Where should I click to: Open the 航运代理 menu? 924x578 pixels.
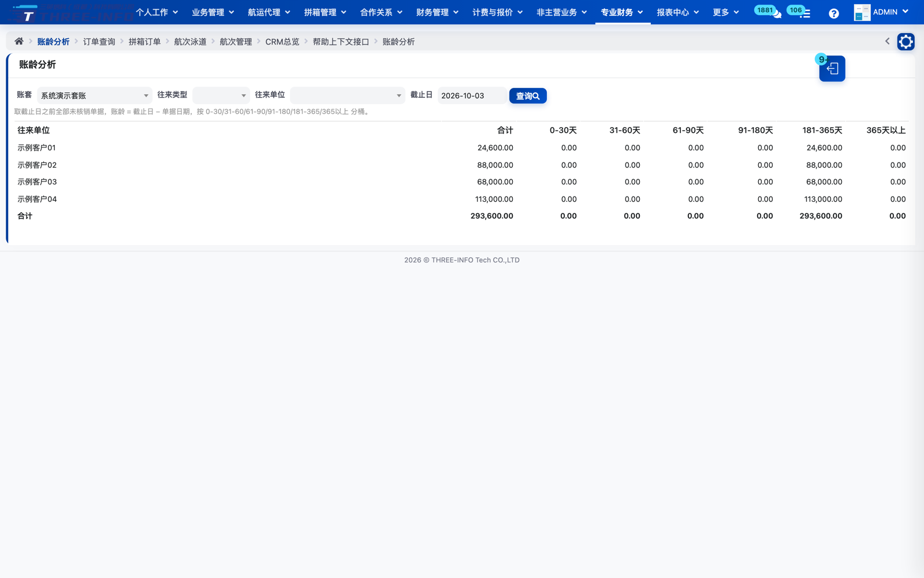tap(269, 12)
